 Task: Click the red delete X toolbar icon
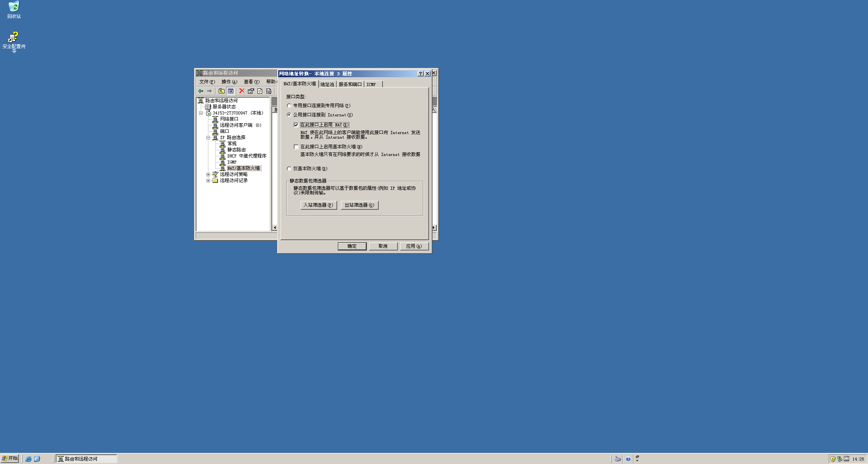click(242, 91)
